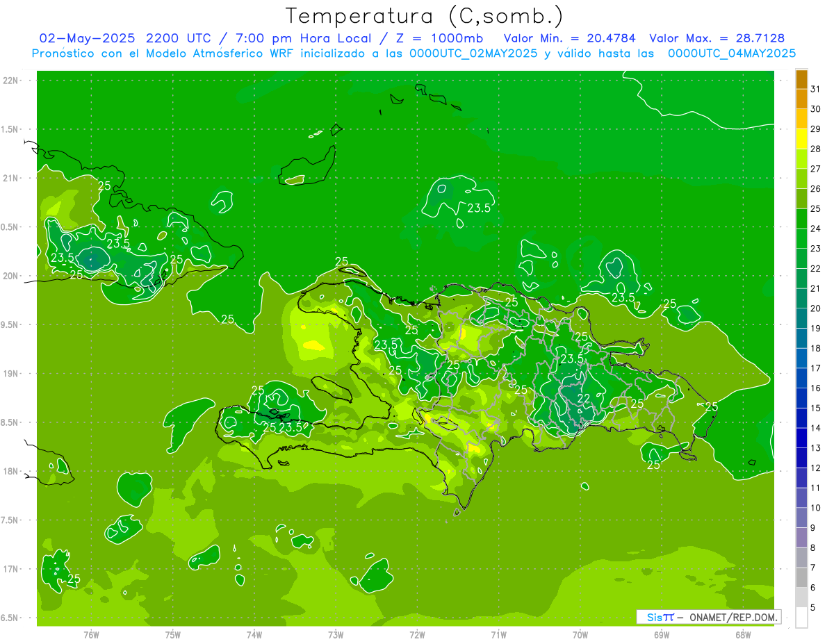Click the "17N" latitude label
Viewport: 834px width, 644px height.
(x=12, y=569)
